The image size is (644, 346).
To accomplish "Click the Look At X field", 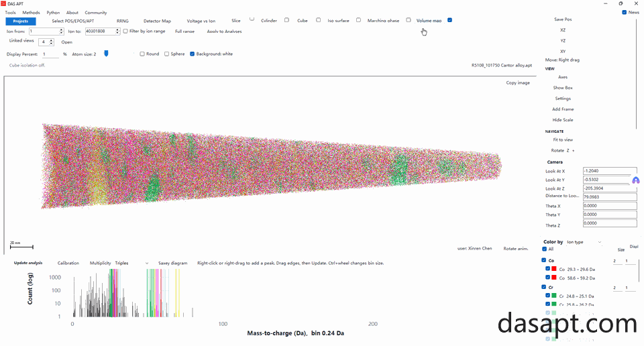I will [610, 171].
